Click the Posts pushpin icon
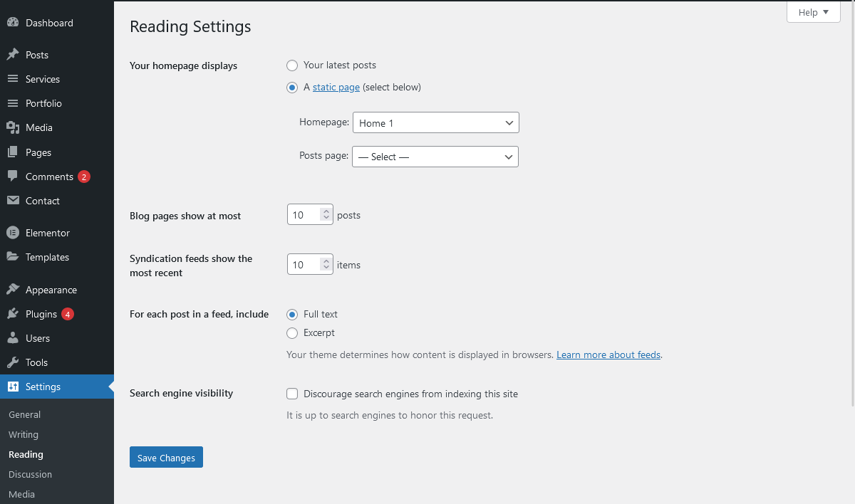The height and width of the screenshot is (504, 855). 13,55
